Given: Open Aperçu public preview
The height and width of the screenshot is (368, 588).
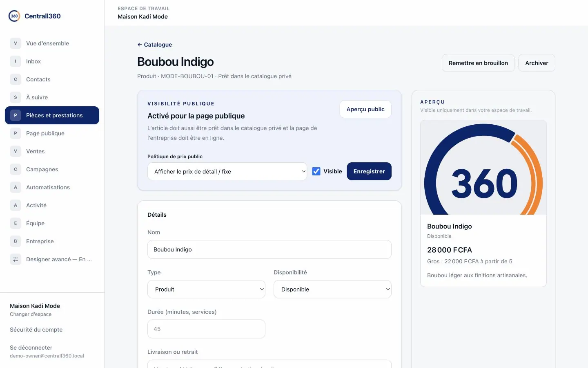Looking at the screenshot, I should (x=365, y=109).
